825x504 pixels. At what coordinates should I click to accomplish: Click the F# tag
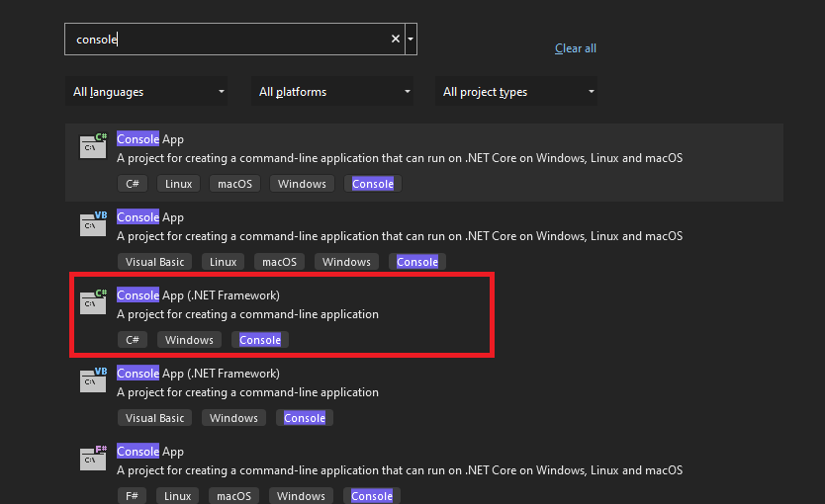132,495
